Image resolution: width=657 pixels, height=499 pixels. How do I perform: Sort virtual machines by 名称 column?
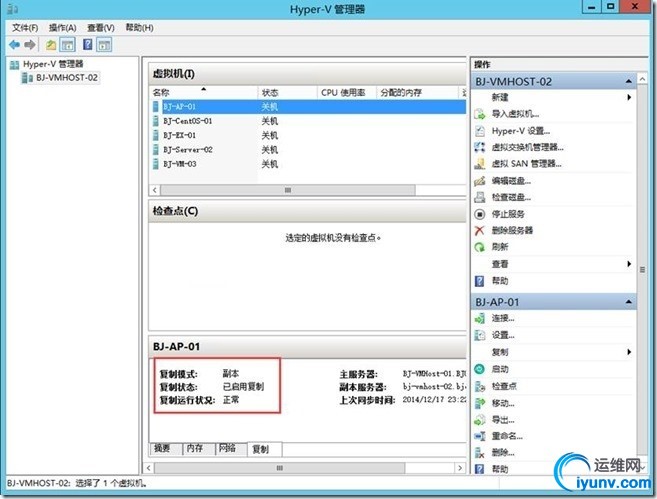(x=204, y=93)
